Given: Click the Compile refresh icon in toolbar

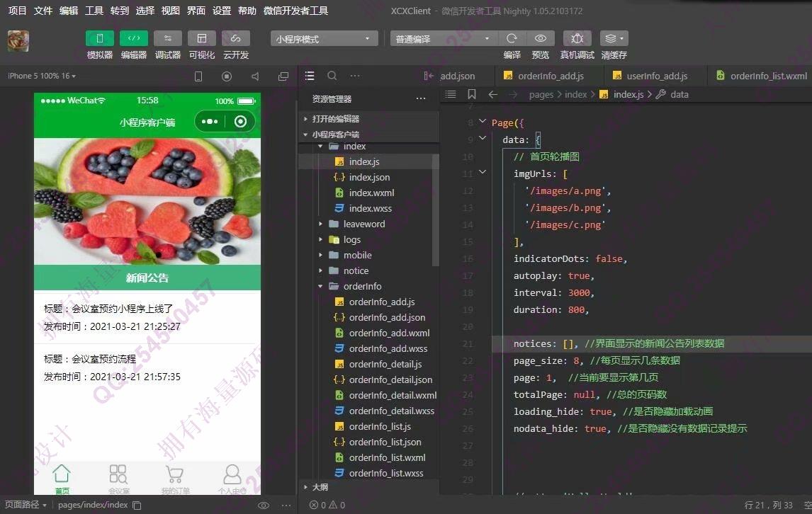Looking at the screenshot, I should [x=512, y=38].
